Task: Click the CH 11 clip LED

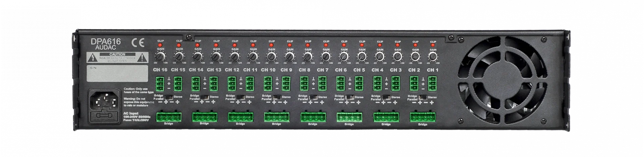Action: click(253, 45)
